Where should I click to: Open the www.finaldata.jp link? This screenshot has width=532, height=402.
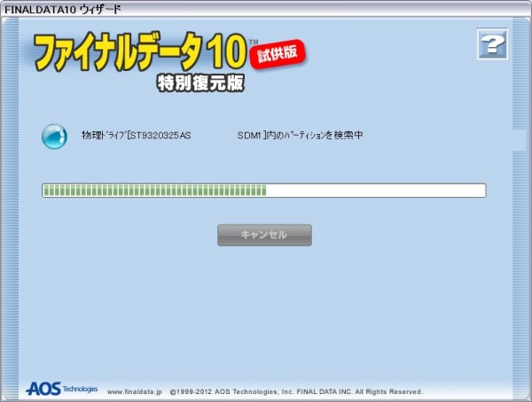135,392
